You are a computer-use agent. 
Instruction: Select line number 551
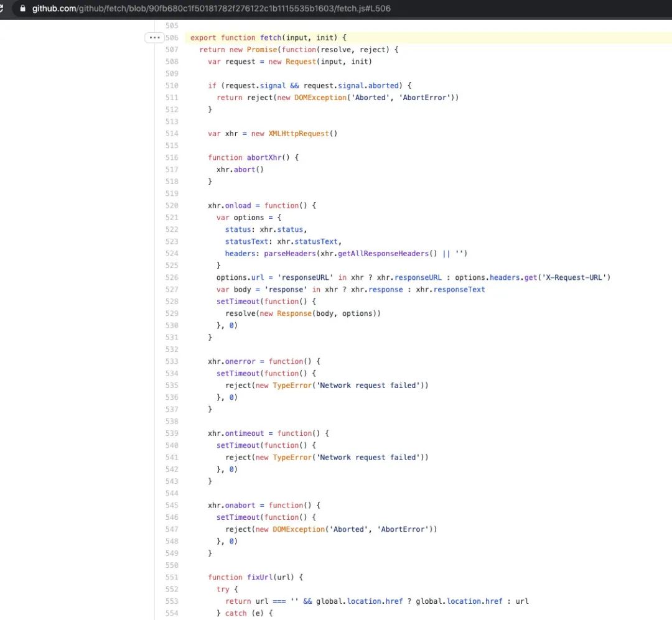click(x=172, y=578)
